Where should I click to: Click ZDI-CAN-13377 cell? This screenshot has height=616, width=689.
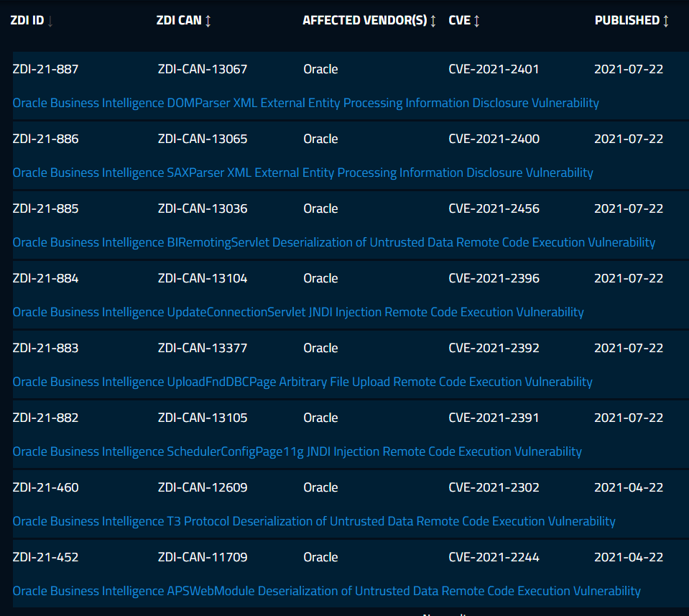[203, 348]
